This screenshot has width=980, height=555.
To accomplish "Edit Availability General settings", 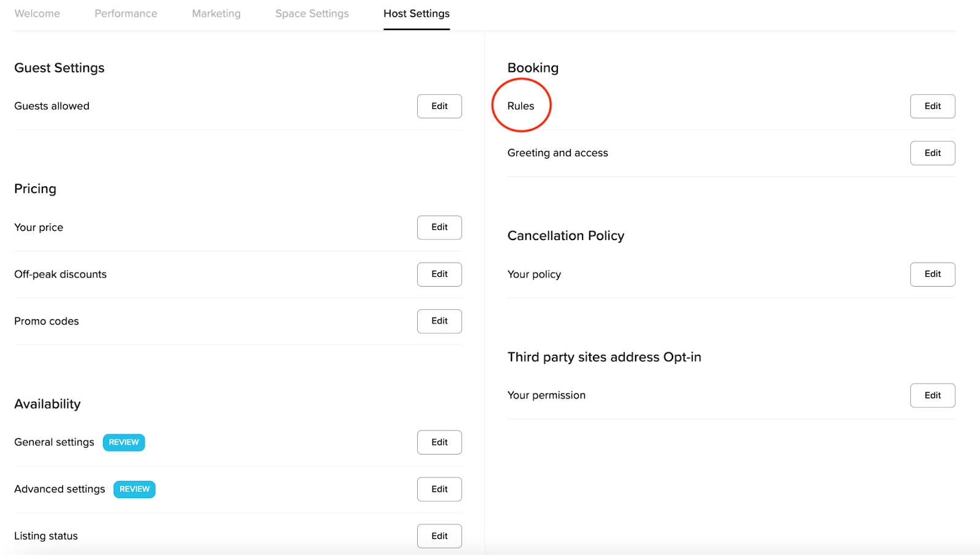I will click(x=439, y=442).
